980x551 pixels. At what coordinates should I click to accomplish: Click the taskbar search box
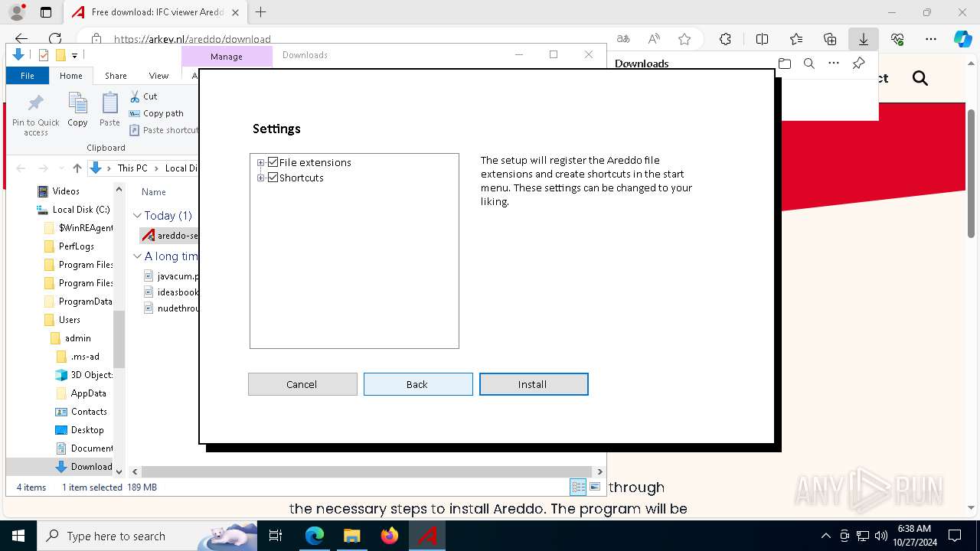click(147, 536)
